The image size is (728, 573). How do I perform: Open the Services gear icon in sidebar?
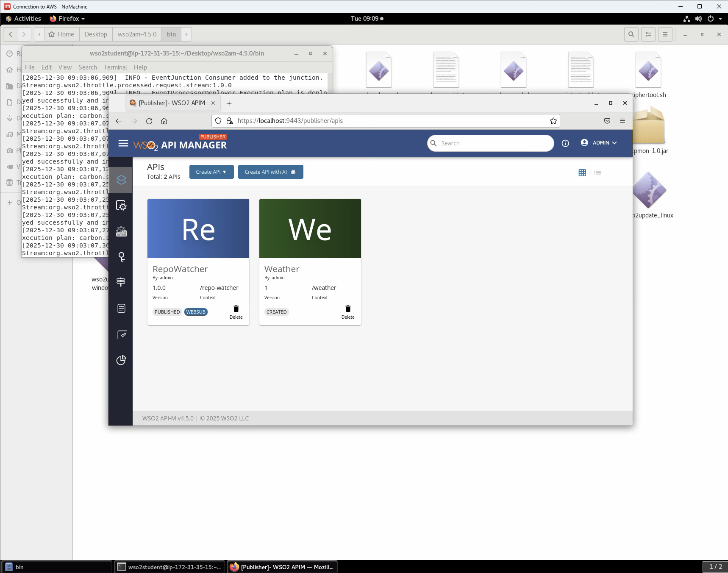click(x=121, y=206)
